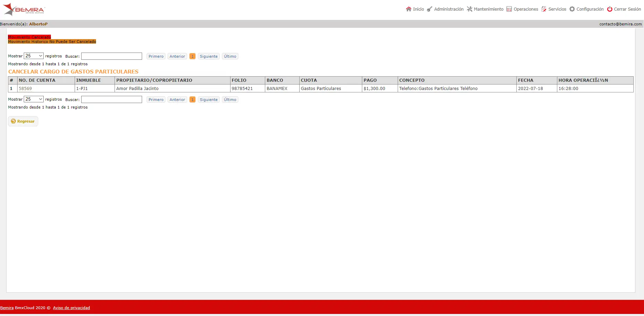Image resolution: width=644 pixels, height=316 pixels.
Task: Click Último in the top pager
Action: click(x=230, y=56)
